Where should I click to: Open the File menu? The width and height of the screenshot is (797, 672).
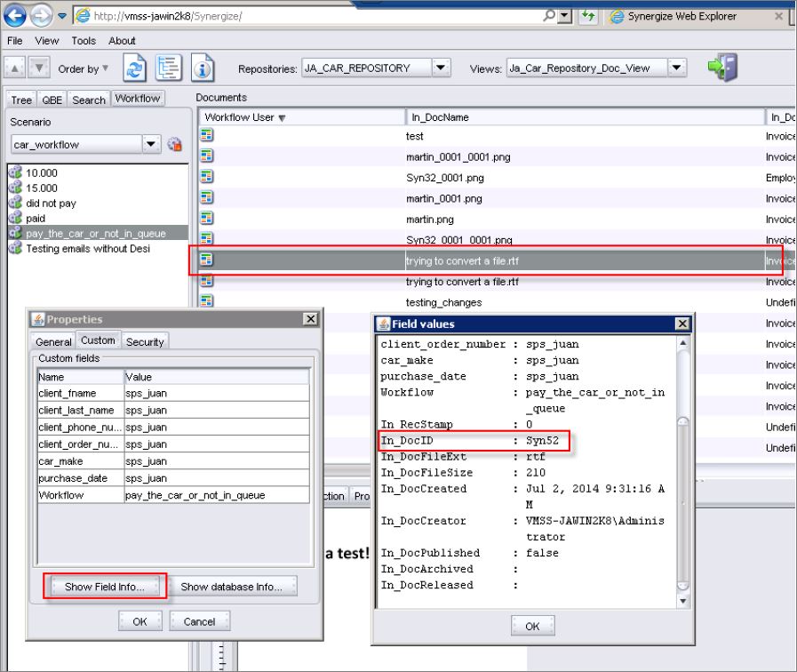point(14,41)
